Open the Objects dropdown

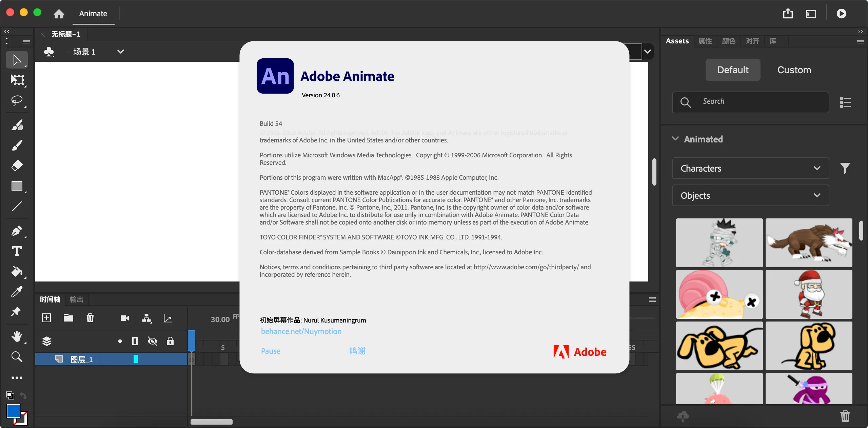[x=750, y=195]
